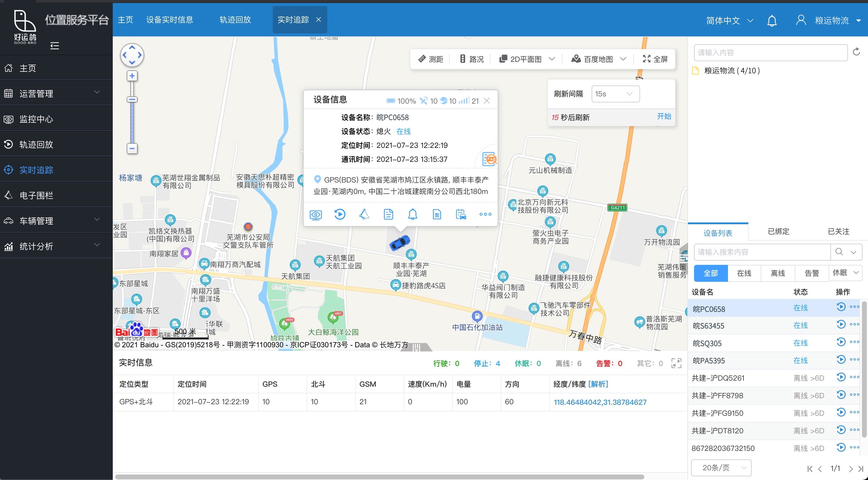Expand the real-time info panel fullscreen
Screen dimensions: 868x480
coord(676,363)
